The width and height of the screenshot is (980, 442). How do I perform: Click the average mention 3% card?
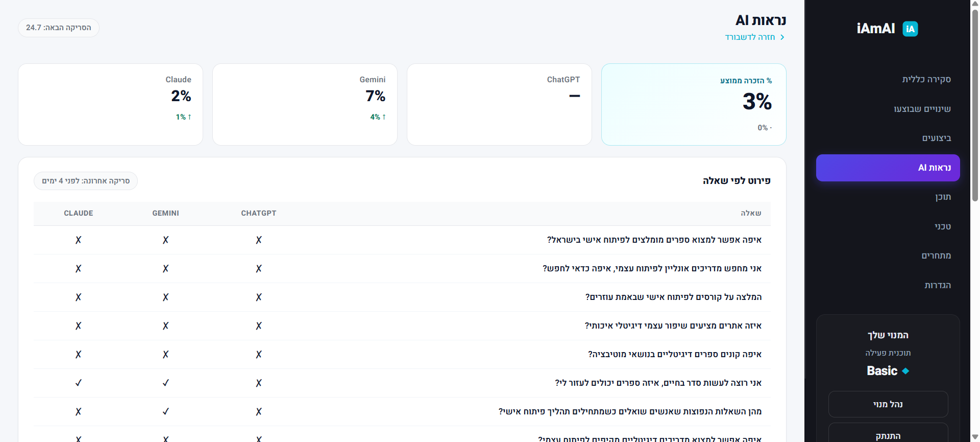694,104
